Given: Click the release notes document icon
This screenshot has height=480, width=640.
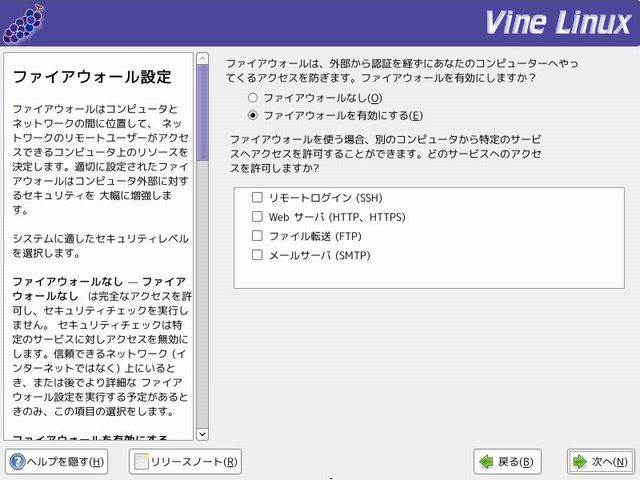Looking at the screenshot, I should click(x=143, y=462).
